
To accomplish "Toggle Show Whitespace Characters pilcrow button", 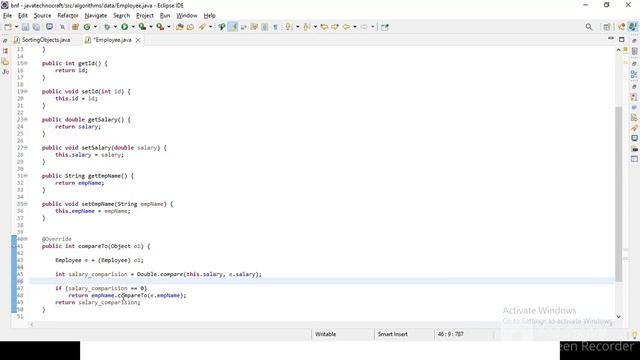I will click(276, 27).
